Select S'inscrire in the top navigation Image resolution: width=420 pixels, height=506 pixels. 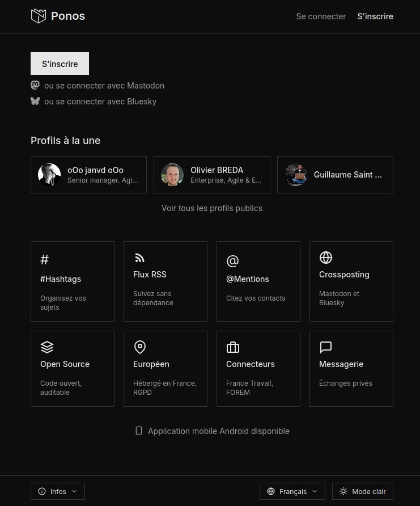tap(375, 16)
